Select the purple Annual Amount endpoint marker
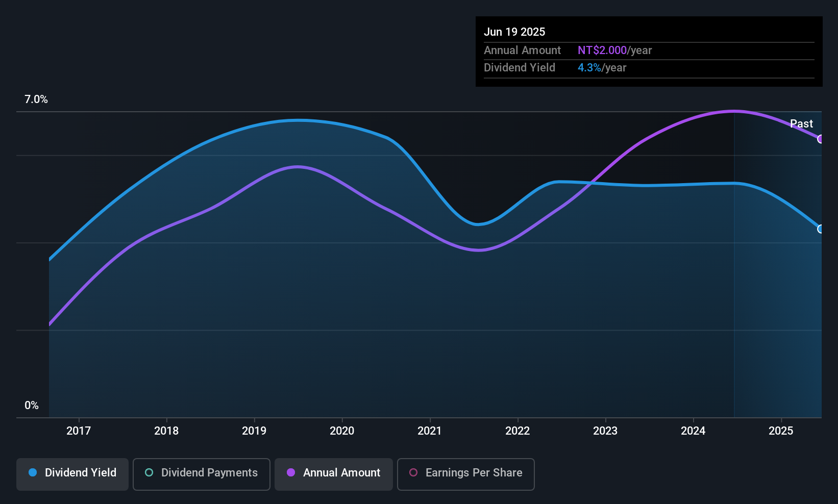Image resolution: width=838 pixels, height=504 pixels. point(821,139)
